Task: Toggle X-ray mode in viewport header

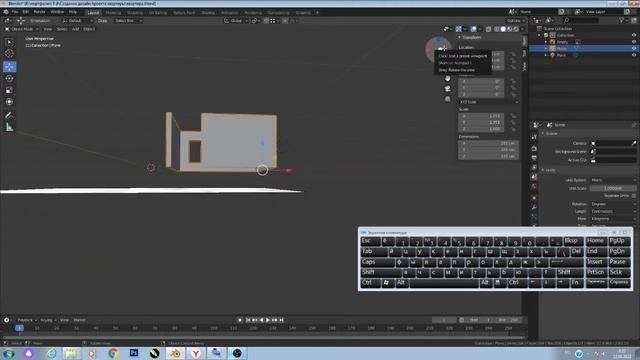Action: [489, 29]
